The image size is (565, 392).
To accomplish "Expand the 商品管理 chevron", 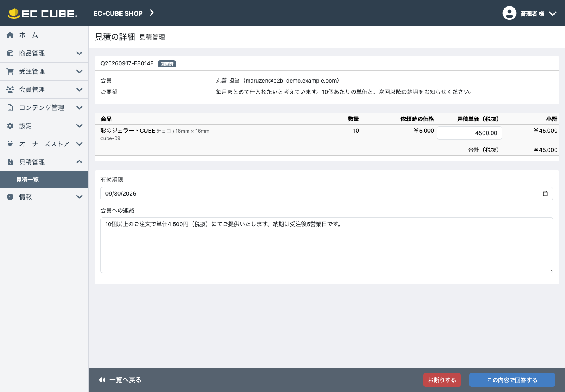I will coord(80,53).
